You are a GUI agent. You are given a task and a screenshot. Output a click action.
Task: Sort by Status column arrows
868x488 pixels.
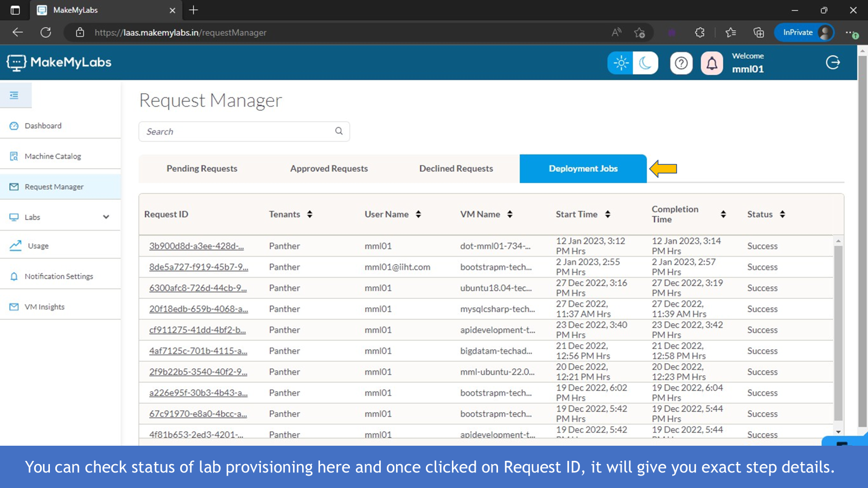(x=782, y=214)
